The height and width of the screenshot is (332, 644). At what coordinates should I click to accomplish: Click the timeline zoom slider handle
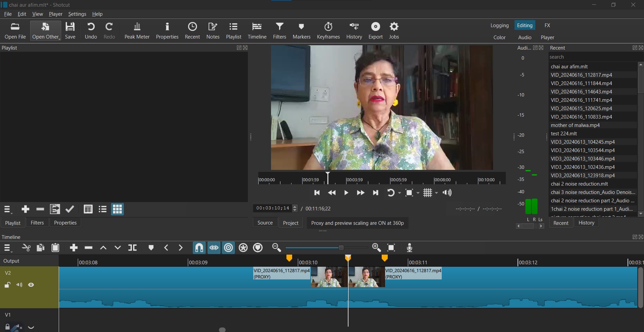pyautogui.click(x=341, y=248)
